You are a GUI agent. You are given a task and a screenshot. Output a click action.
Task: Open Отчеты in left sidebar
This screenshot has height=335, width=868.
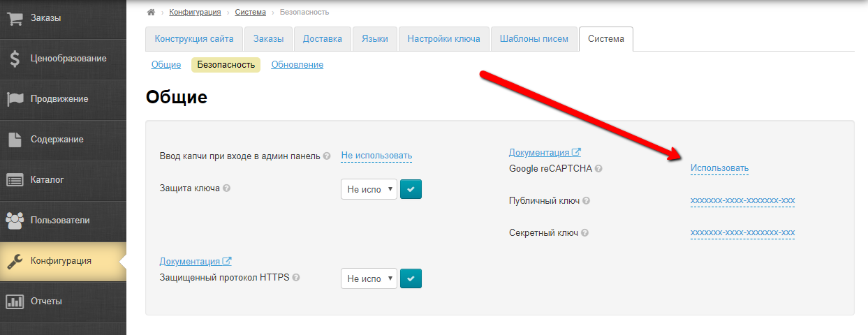[x=63, y=301]
